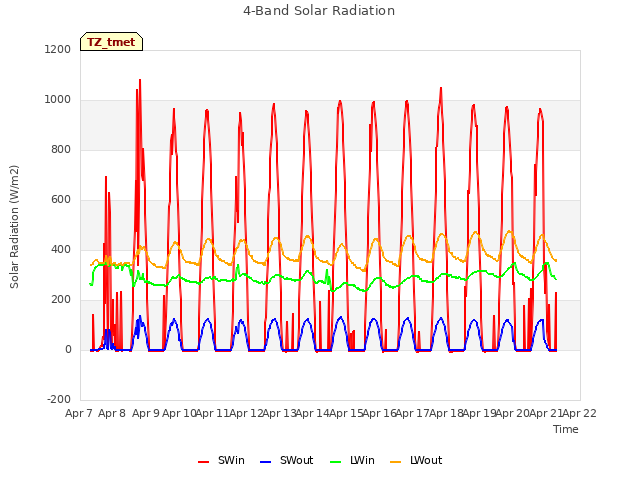This screenshot has width=640, height=480.
Task: Click the 'Apr 8' x-axis tick label
Action: coord(112,413)
